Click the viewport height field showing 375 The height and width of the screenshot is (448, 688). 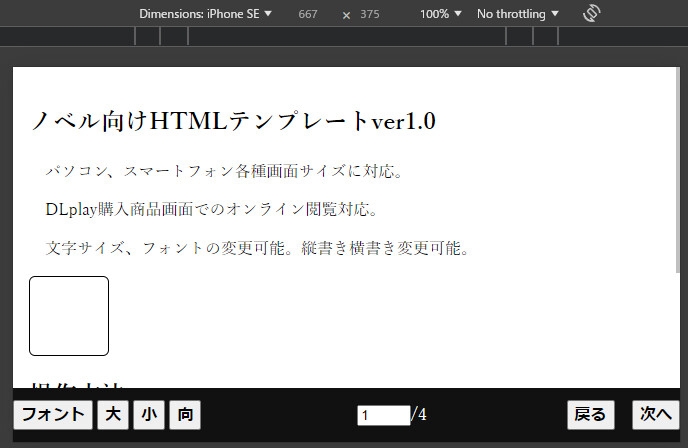pos(370,14)
